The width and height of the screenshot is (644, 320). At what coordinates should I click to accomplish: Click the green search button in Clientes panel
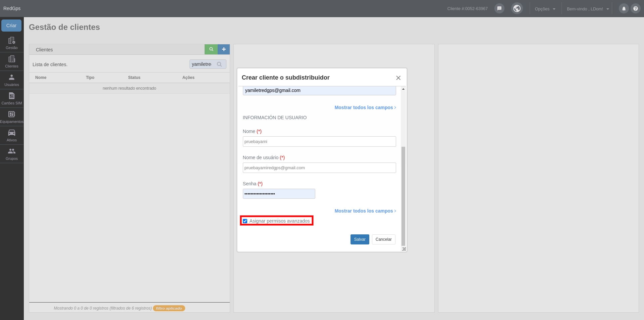(211, 49)
